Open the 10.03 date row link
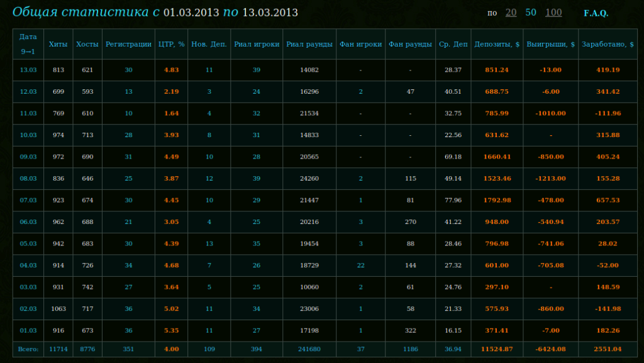The height and width of the screenshot is (363, 644). (x=28, y=135)
